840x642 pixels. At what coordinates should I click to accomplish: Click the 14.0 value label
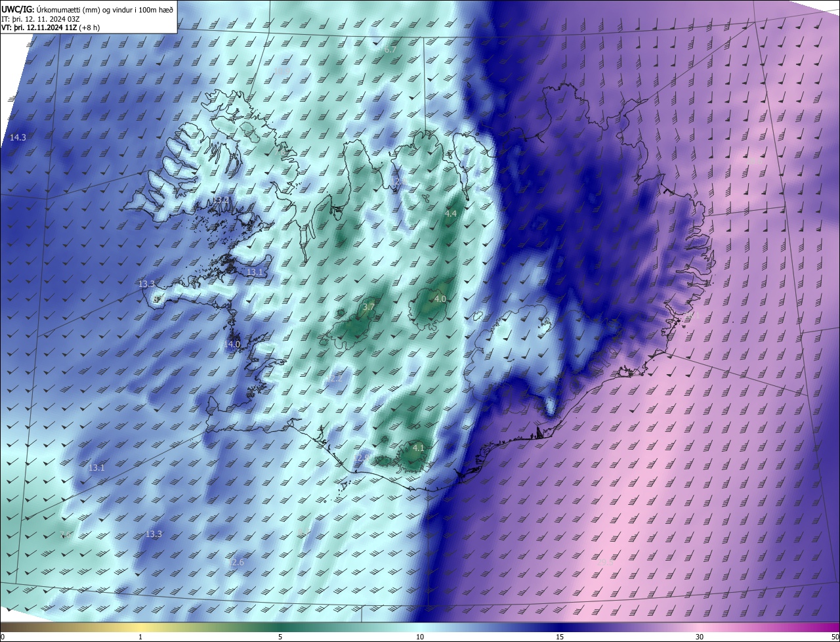(x=232, y=344)
